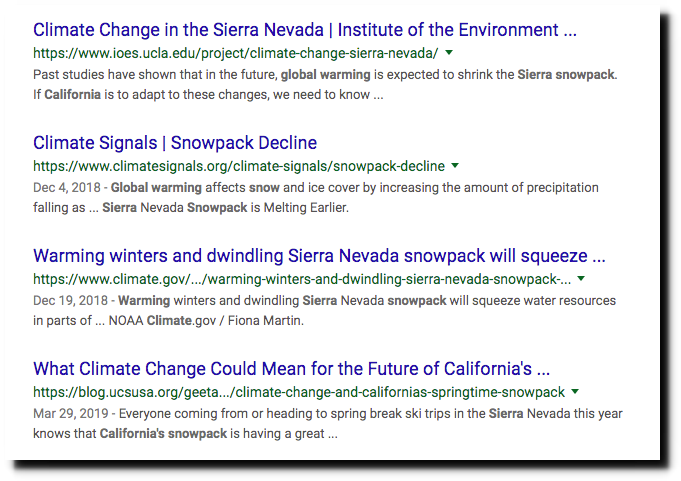Image resolution: width=681 pixels, height=481 pixels.
Task: Expand the dropdown arrow beside the ioes.ucla.edu URL
Action: [449, 53]
